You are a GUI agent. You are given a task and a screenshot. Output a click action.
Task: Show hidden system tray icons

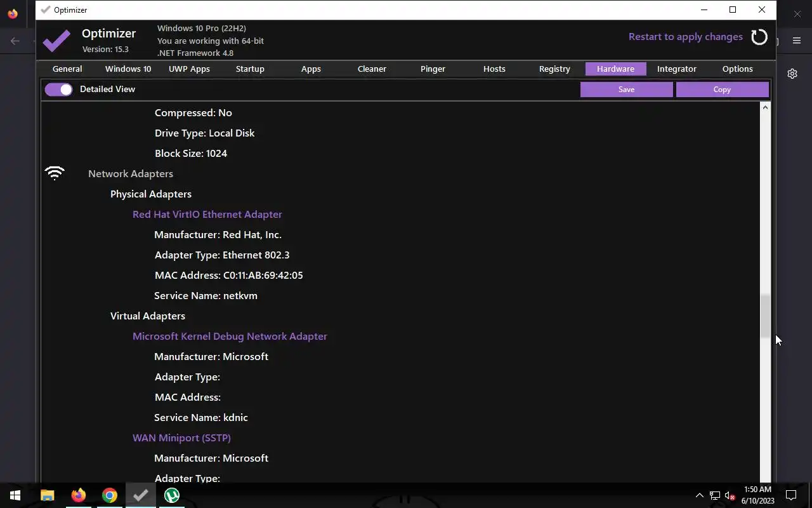[699, 495]
